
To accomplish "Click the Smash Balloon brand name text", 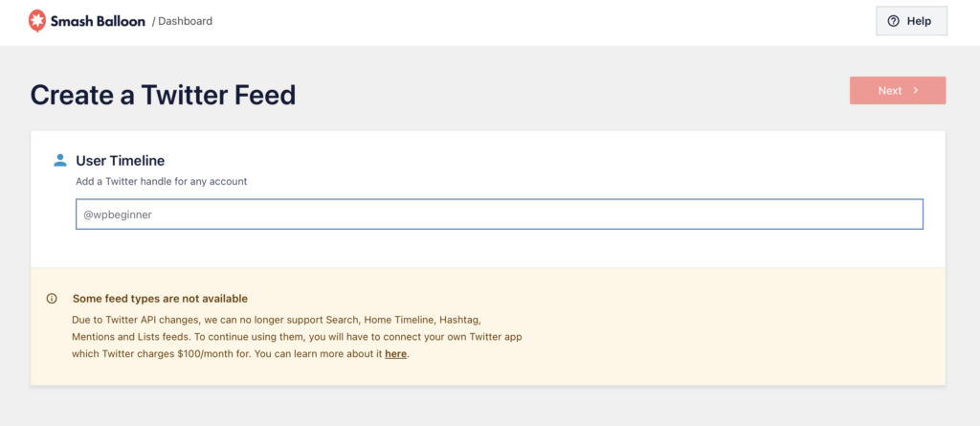I will (x=98, y=20).
